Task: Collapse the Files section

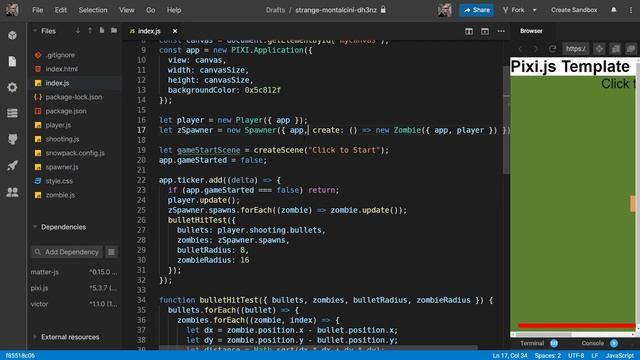Action: coord(35,31)
